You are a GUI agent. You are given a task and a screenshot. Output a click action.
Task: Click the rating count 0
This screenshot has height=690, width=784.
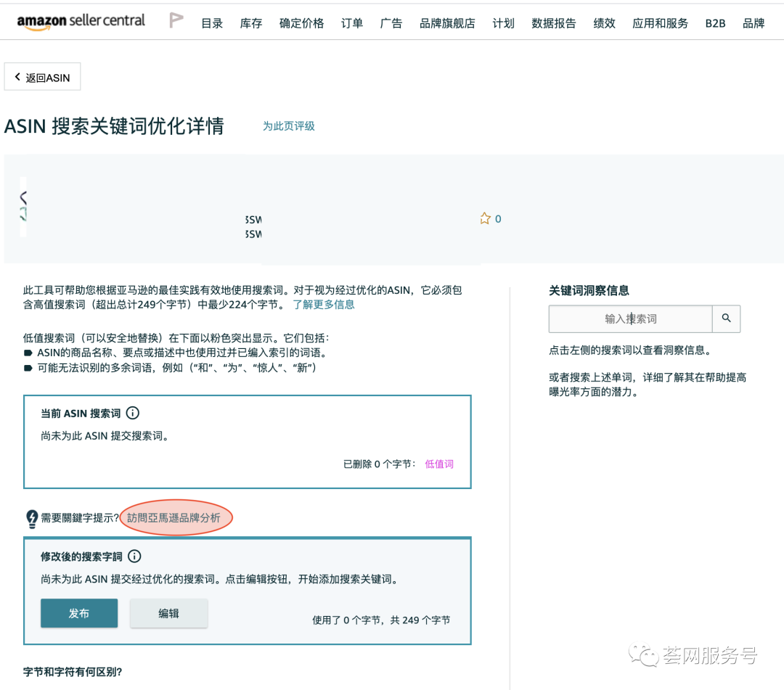pyautogui.click(x=498, y=219)
